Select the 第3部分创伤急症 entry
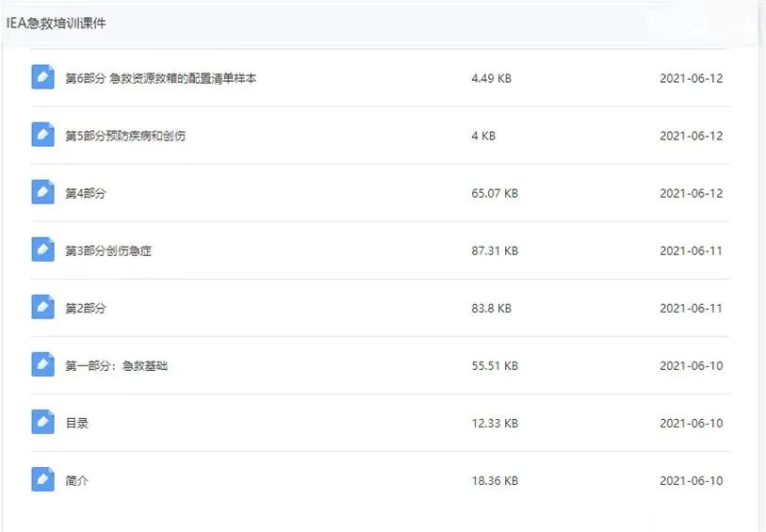Image resolution: width=766 pixels, height=532 pixels. (108, 251)
